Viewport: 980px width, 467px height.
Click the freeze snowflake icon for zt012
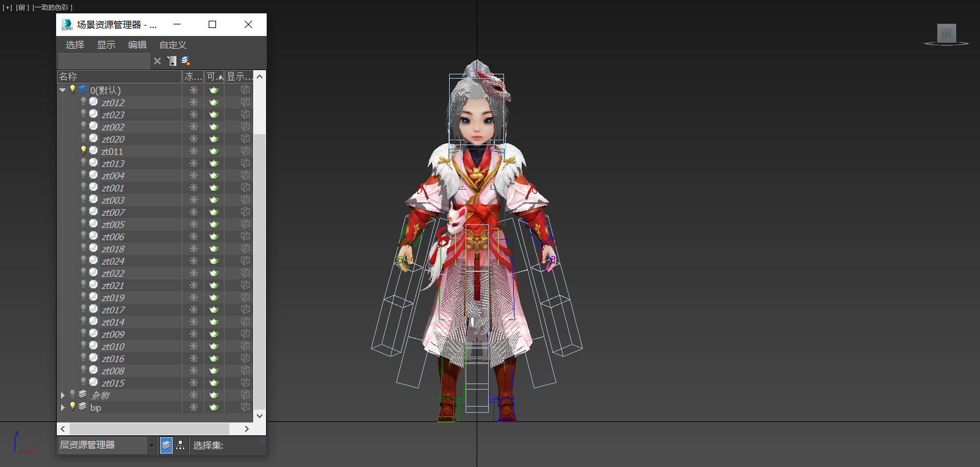coord(193,102)
